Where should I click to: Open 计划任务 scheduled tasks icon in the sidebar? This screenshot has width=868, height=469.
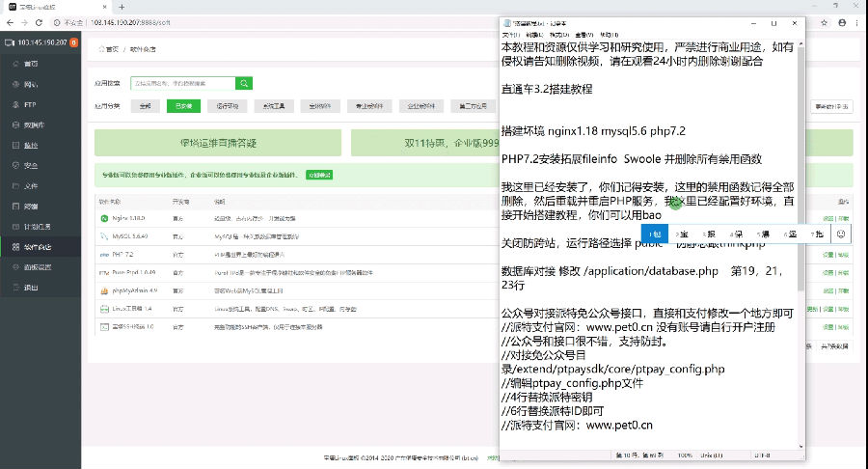pyautogui.click(x=16, y=227)
